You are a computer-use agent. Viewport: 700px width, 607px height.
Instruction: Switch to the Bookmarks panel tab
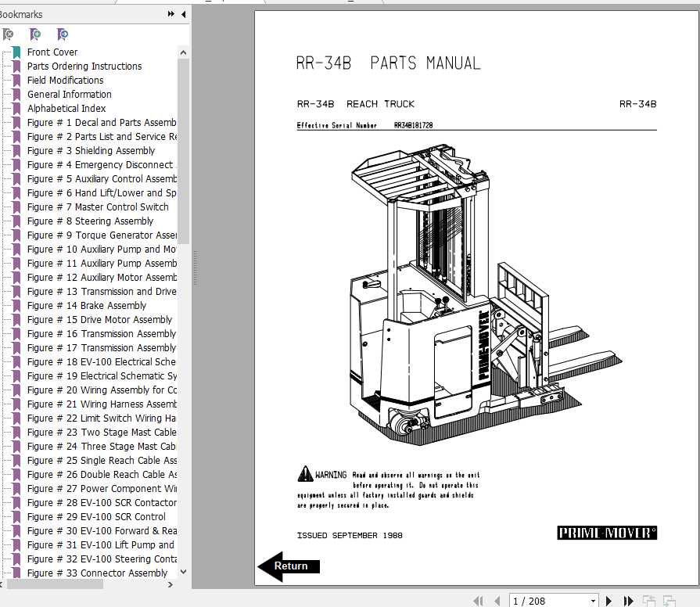click(x=23, y=13)
